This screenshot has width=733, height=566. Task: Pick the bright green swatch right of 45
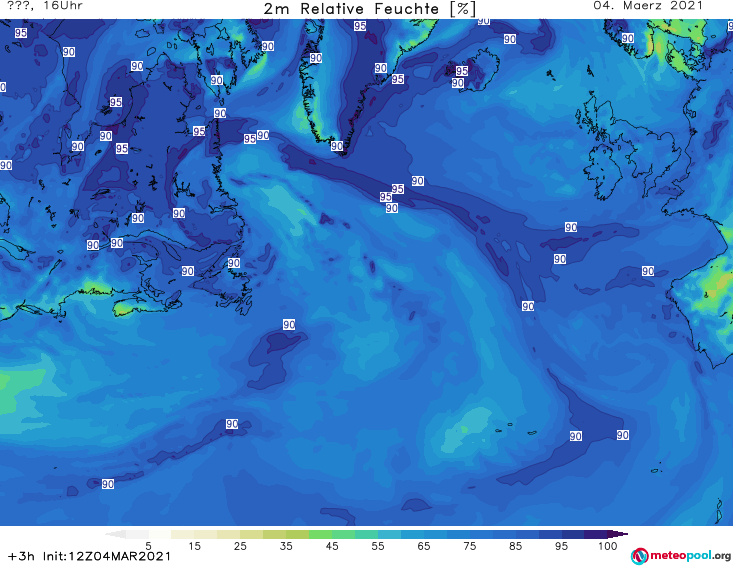[x=343, y=534]
